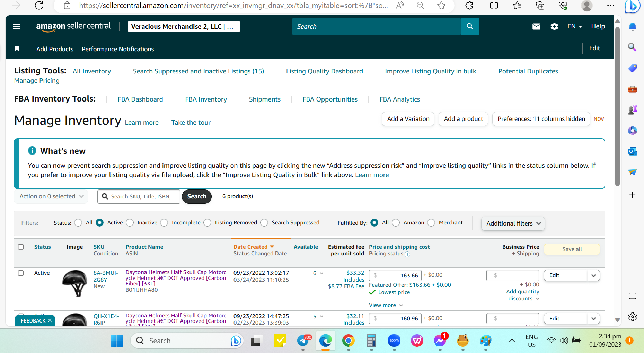Open Zoom from the taskbar
This screenshot has width=644, height=353.
(394, 341)
